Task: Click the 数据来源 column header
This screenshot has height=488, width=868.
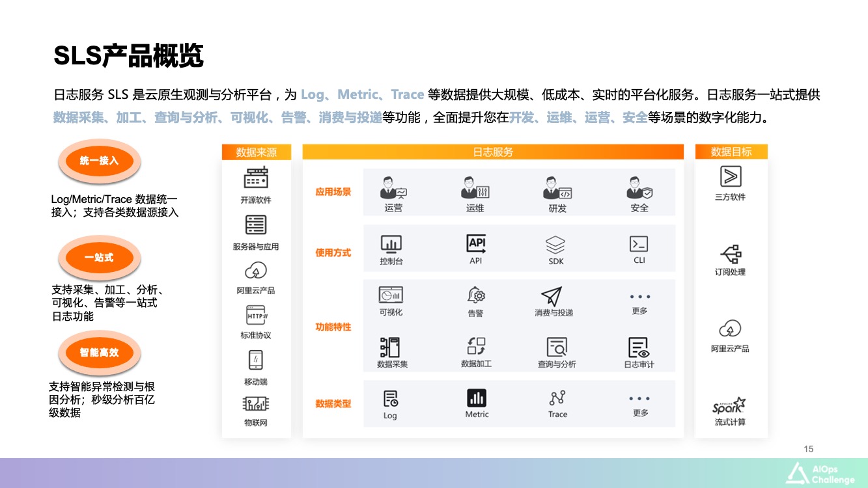Action: 256,152
